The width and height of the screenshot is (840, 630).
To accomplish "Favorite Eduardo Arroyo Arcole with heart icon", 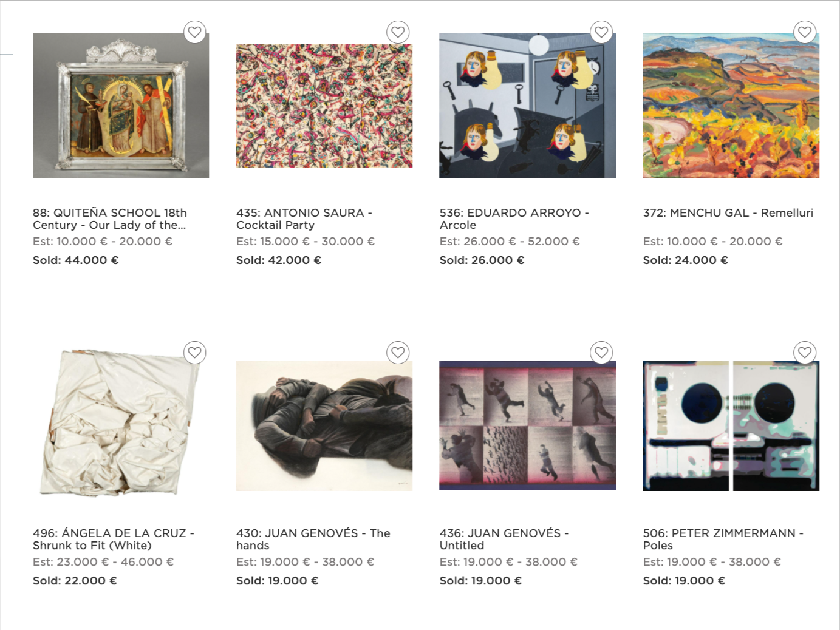I will [x=601, y=32].
